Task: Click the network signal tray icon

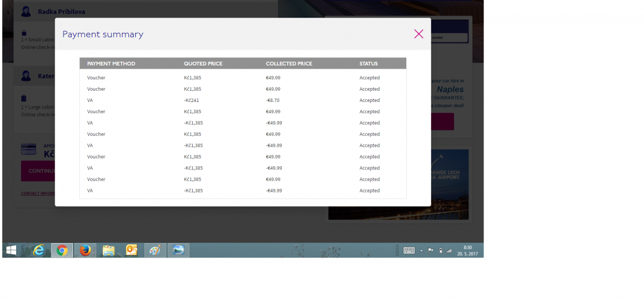Action: point(449,251)
